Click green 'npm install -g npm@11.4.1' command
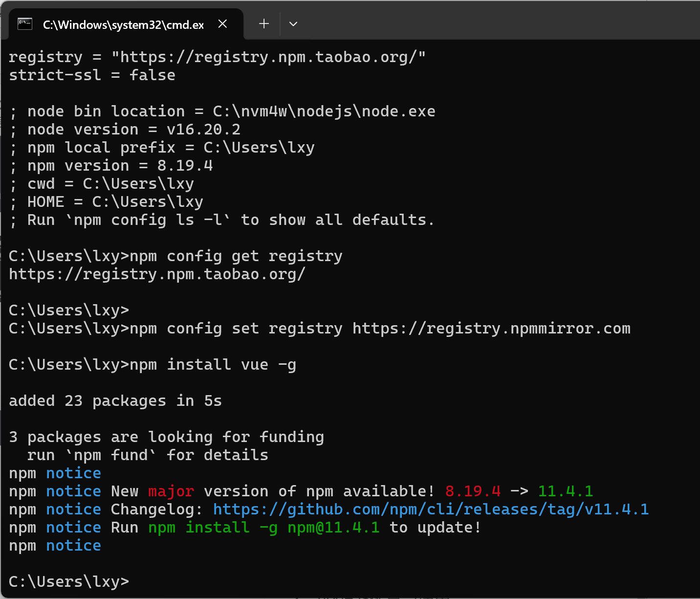Viewport: 700px width, 599px height. (x=264, y=528)
